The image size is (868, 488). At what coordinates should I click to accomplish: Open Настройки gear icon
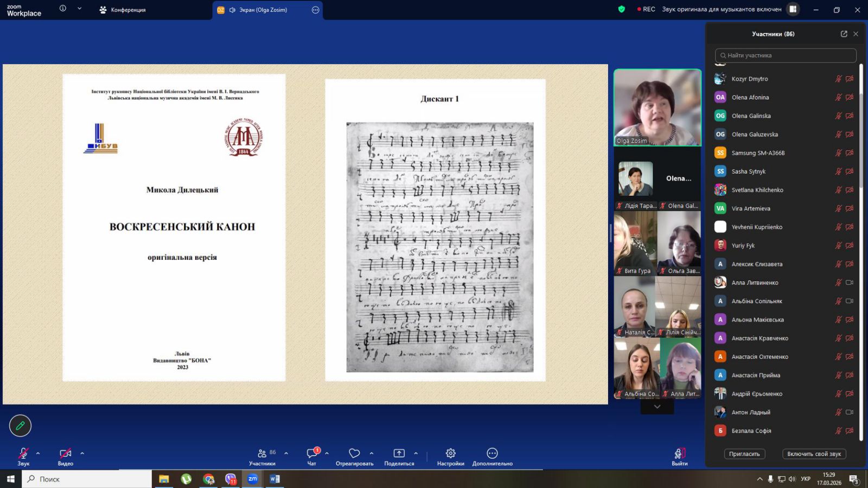(x=450, y=453)
